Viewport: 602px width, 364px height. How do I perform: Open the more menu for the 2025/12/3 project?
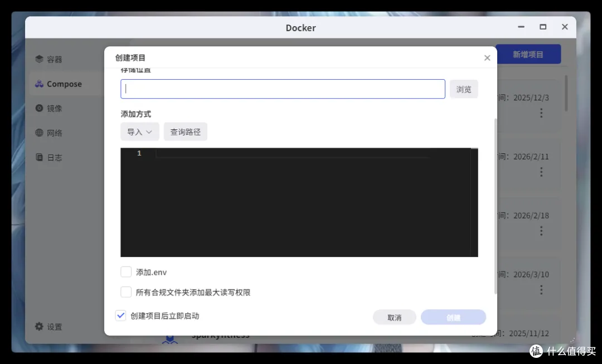point(541,113)
